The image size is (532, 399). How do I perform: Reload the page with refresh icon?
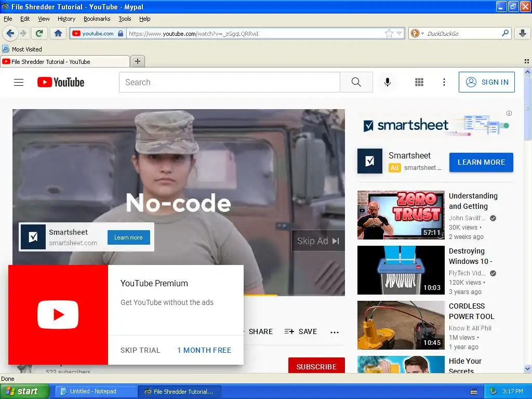click(x=39, y=33)
